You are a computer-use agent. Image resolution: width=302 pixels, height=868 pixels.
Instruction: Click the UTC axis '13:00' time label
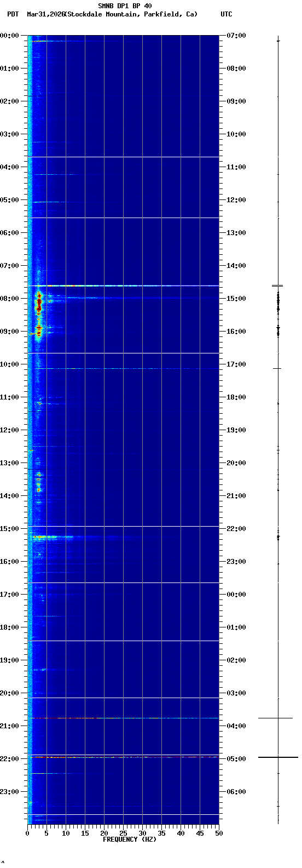(236, 233)
